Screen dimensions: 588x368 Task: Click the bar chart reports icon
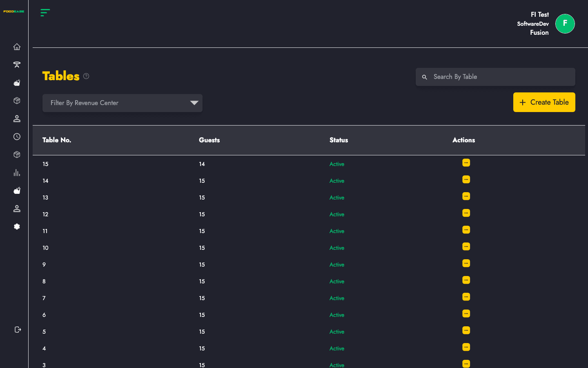tap(17, 173)
